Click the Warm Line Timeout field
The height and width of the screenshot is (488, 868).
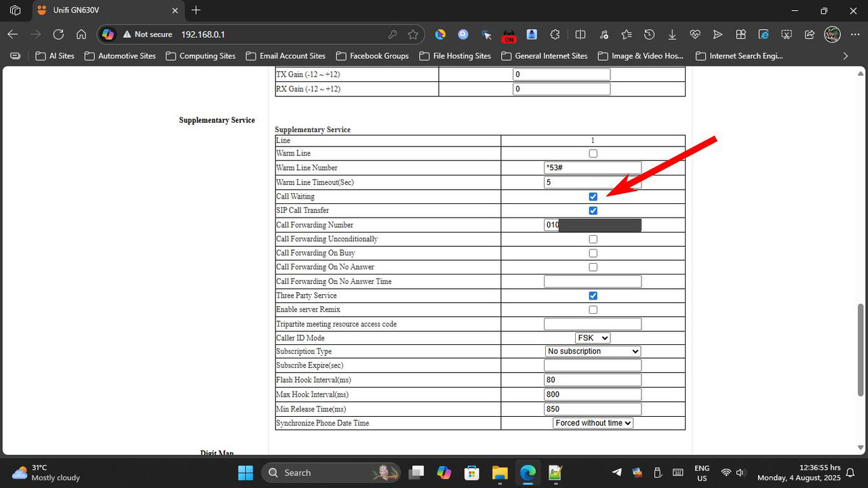coord(593,182)
